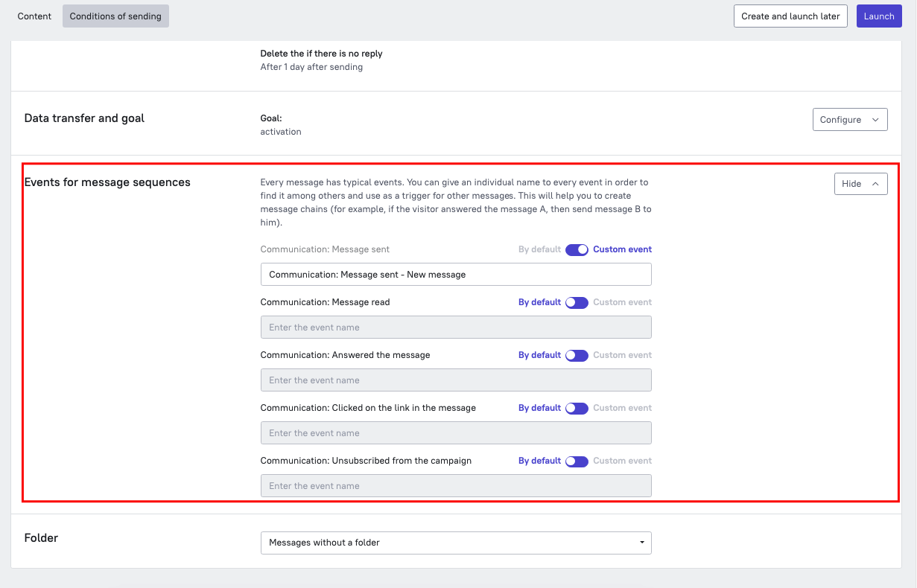Image resolution: width=917 pixels, height=588 pixels.
Task: Select By default for Clicked on the link
Action: click(x=539, y=409)
